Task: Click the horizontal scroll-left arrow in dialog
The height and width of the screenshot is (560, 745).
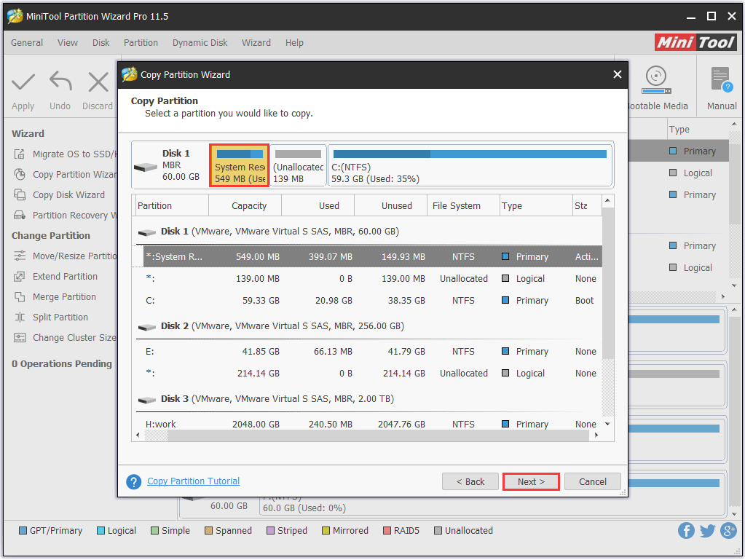Action: (138, 435)
